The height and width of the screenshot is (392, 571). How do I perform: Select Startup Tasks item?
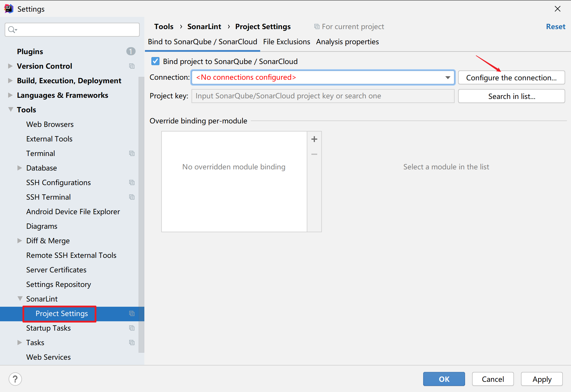coord(48,328)
